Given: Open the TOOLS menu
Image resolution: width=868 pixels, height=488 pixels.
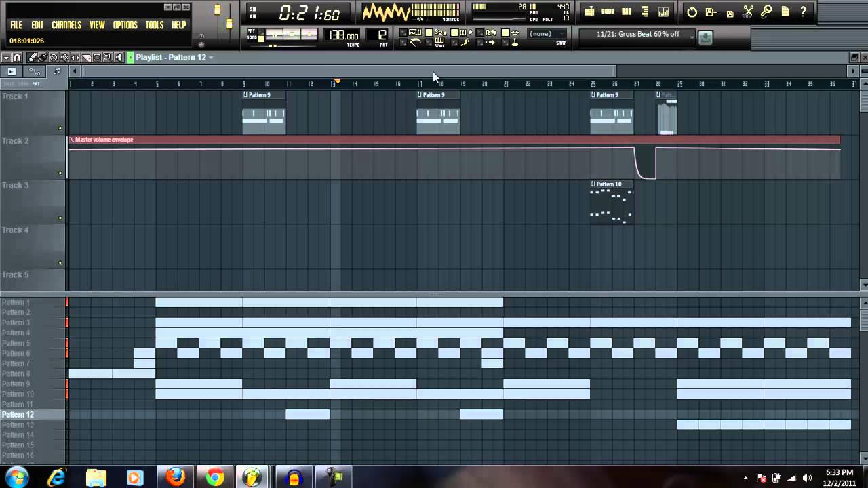Looking at the screenshot, I should (x=155, y=25).
